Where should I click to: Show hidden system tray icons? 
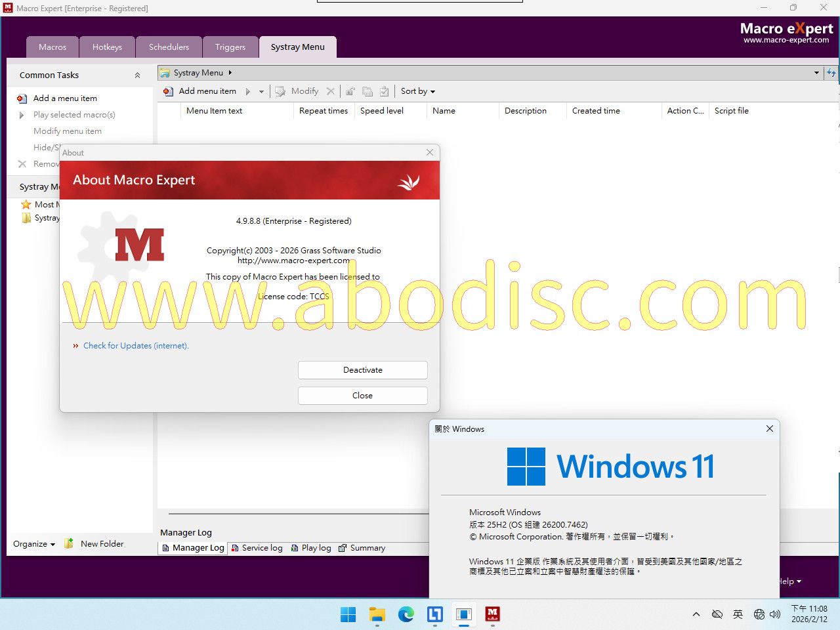pyautogui.click(x=696, y=614)
